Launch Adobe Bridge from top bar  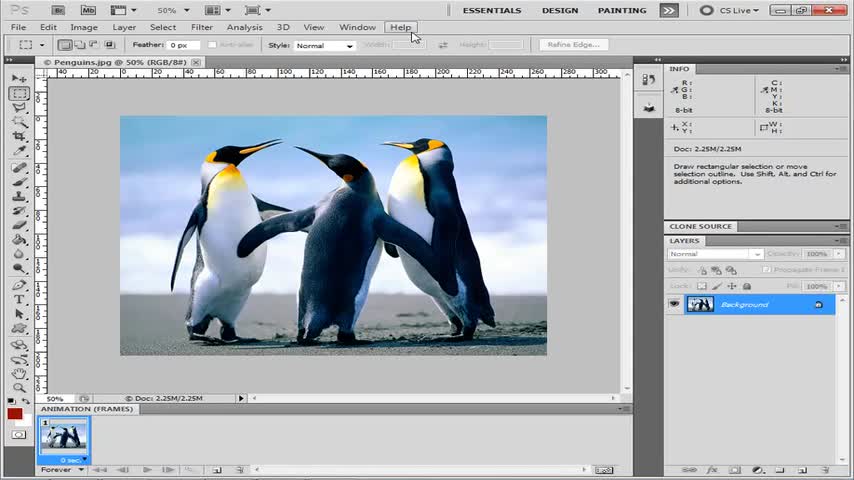59,10
